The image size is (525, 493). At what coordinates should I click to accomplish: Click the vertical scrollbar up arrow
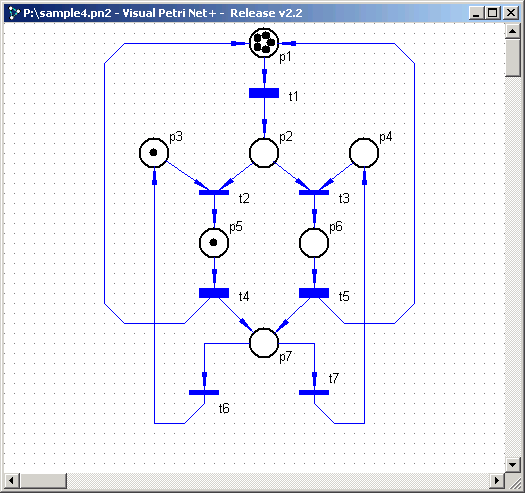point(513,31)
